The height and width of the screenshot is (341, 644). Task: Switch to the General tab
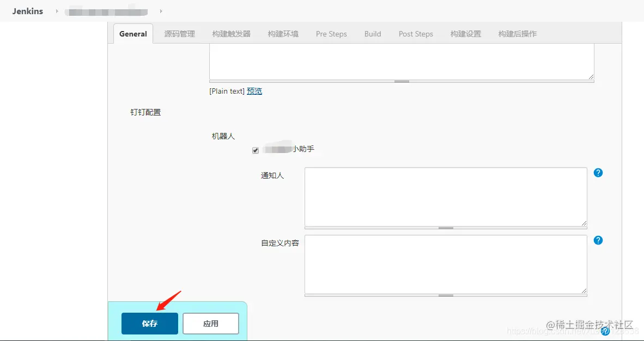[x=133, y=34]
